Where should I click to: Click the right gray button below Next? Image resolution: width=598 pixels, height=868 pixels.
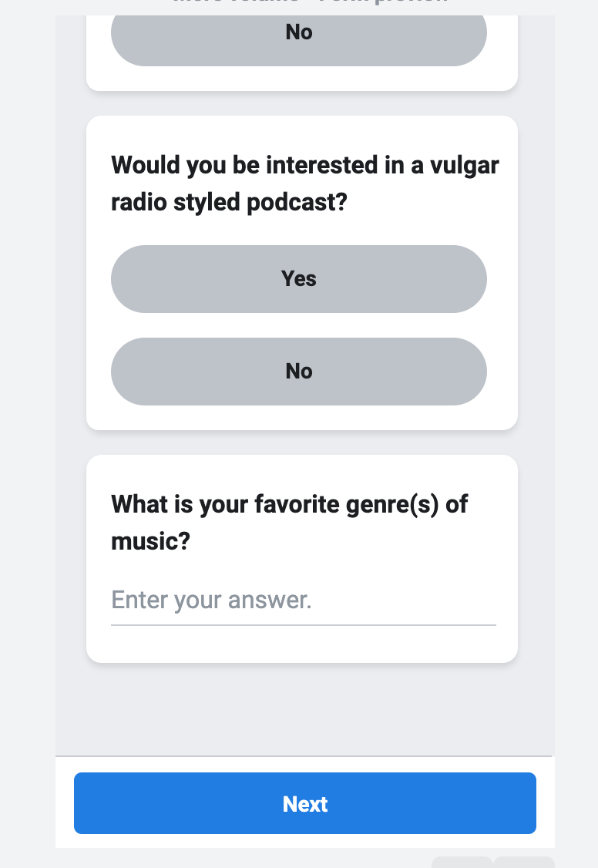point(523,863)
